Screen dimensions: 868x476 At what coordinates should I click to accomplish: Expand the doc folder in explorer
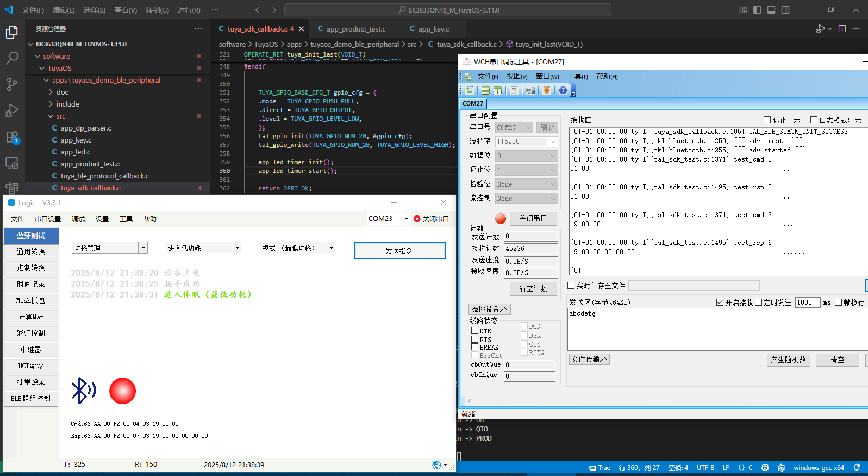point(63,92)
